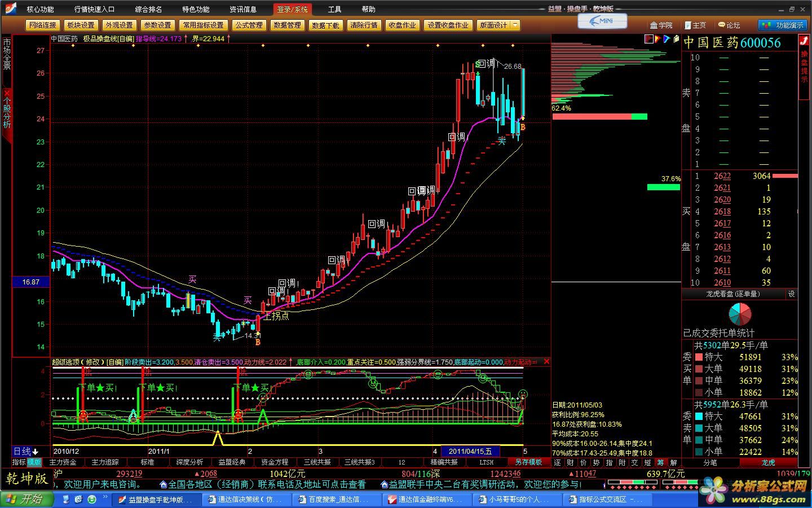
Task: Select the 财 finance tab
Action: 571,463
